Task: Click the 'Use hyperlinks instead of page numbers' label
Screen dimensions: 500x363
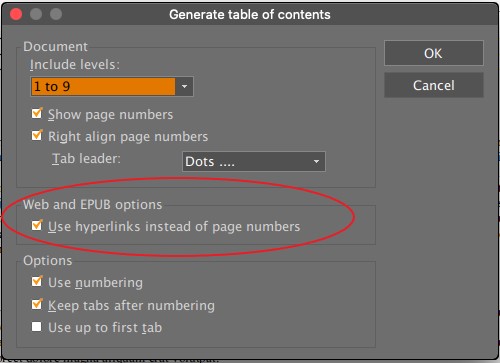Action: point(174,227)
